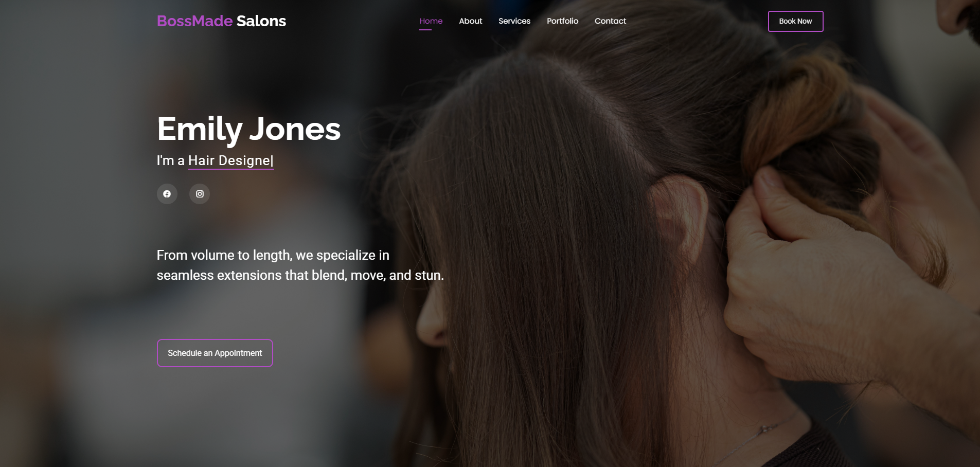Click the white Salons logo word
980x467 pixels.
(x=261, y=21)
